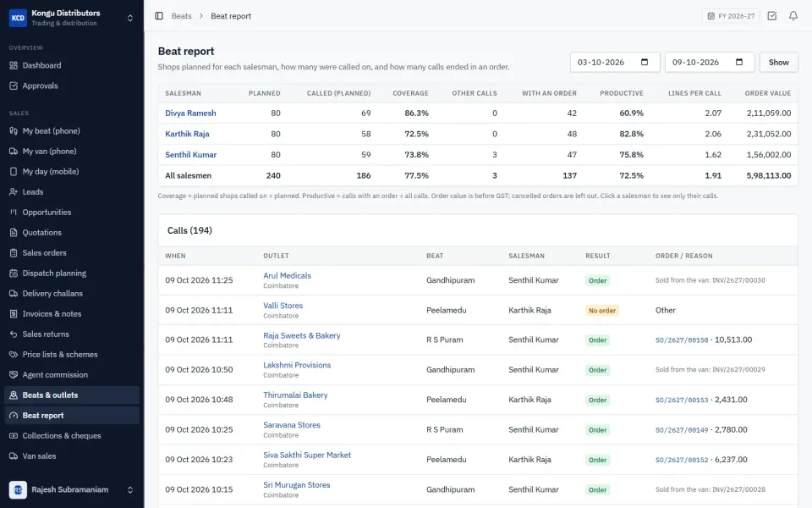Open the notifications bell
The image size is (812, 508).
click(793, 16)
